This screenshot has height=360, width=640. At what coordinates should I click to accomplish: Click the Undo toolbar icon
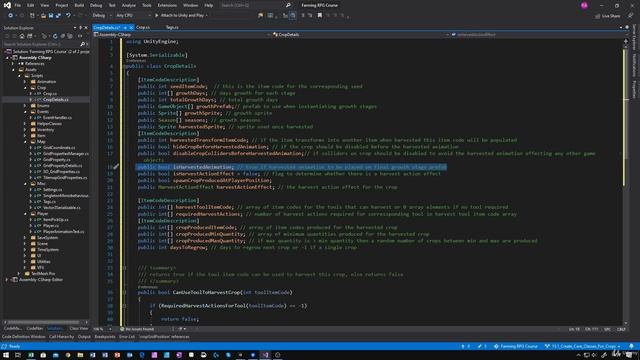point(68,16)
